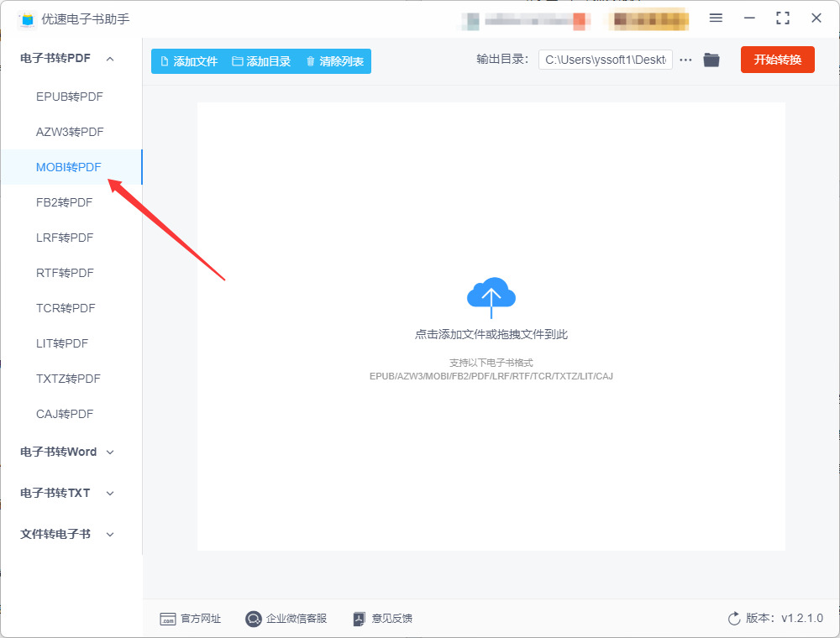The height and width of the screenshot is (638, 840).
Task: Click the 官方网址 website icon
Action: coord(168,619)
